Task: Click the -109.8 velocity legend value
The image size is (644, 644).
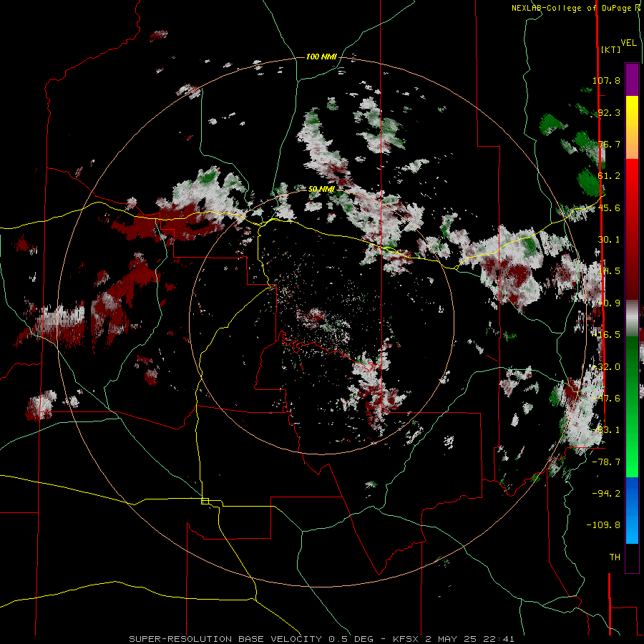Action: pyautogui.click(x=603, y=525)
